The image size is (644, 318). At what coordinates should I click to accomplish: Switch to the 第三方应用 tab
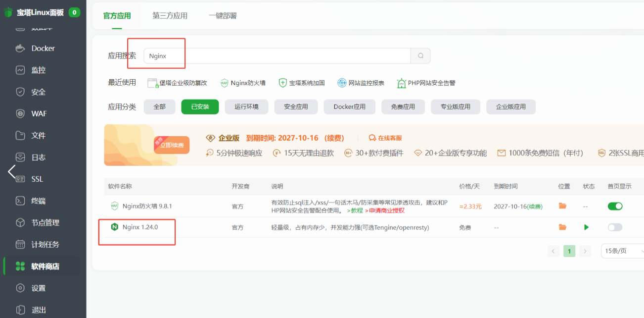coord(170,16)
